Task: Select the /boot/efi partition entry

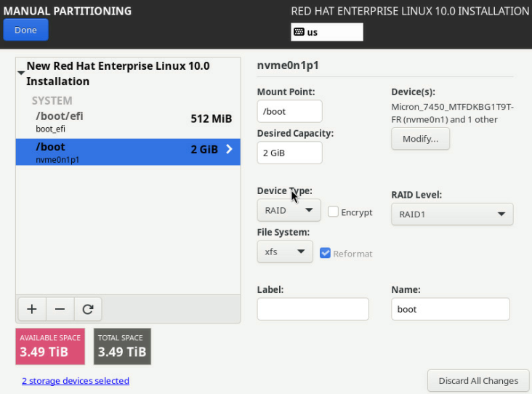Action: coord(127,121)
